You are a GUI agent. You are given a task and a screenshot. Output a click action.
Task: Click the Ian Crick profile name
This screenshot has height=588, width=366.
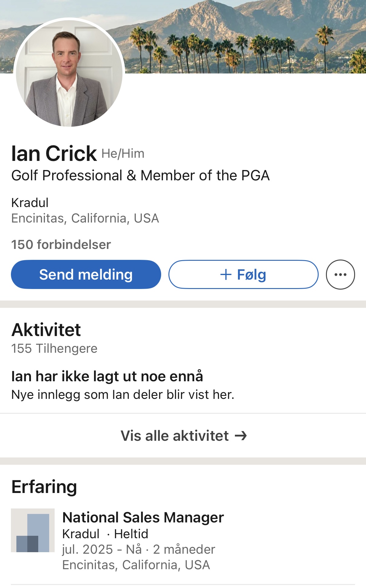54,154
